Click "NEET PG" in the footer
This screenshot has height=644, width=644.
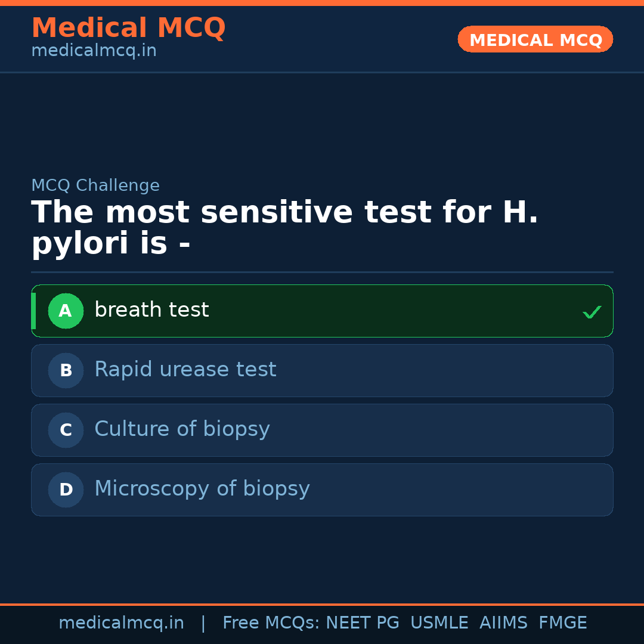click(x=363, y=623)
